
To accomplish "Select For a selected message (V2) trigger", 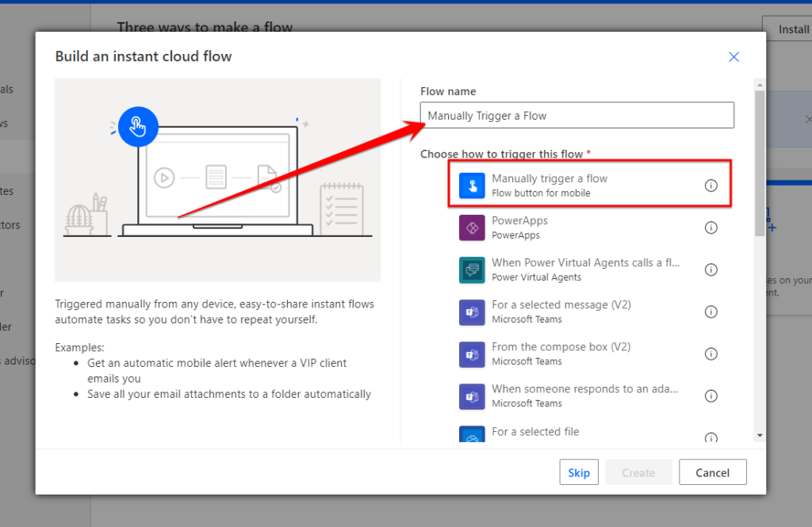I will pyautogui.click(x=589, y=311).
